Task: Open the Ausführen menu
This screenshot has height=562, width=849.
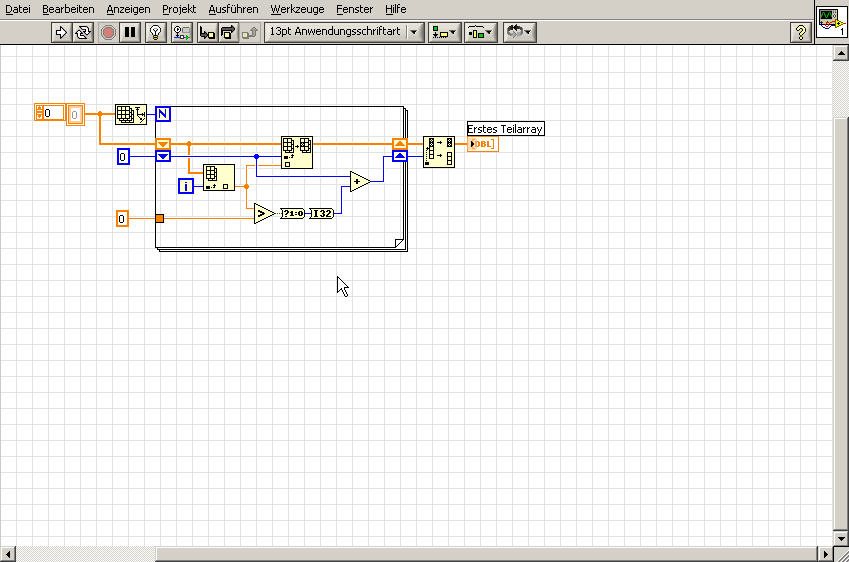Action: 233,9
